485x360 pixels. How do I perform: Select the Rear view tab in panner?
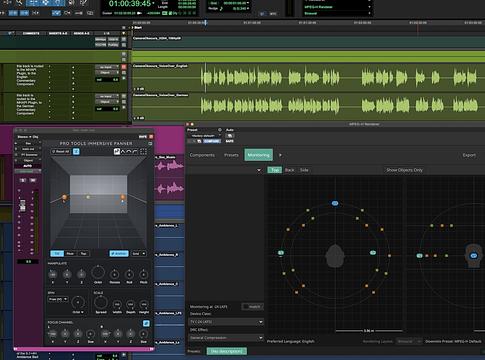coord(70,254)
